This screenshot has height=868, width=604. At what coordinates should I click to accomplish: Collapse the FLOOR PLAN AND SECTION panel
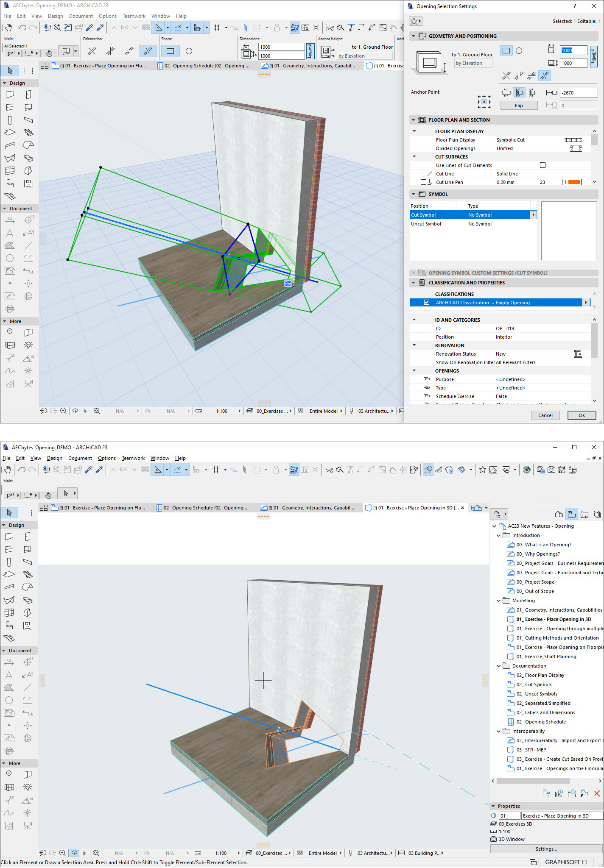[x=413, y=120]
